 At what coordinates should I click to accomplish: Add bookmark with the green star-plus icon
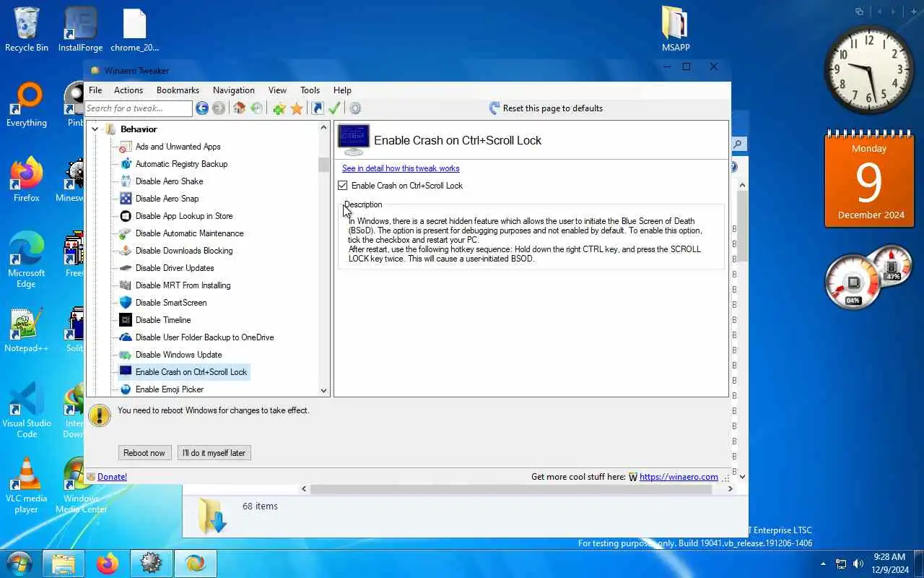pos(279,108)
